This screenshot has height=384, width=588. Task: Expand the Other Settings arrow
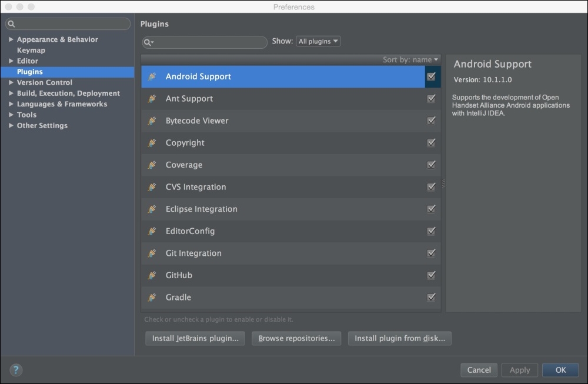pos(11,126)
